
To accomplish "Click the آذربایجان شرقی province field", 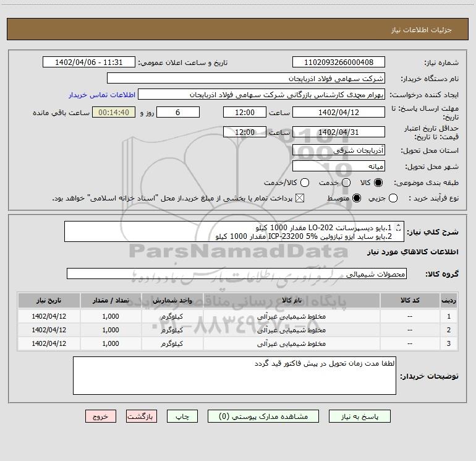I will click(x=339, y=150).
